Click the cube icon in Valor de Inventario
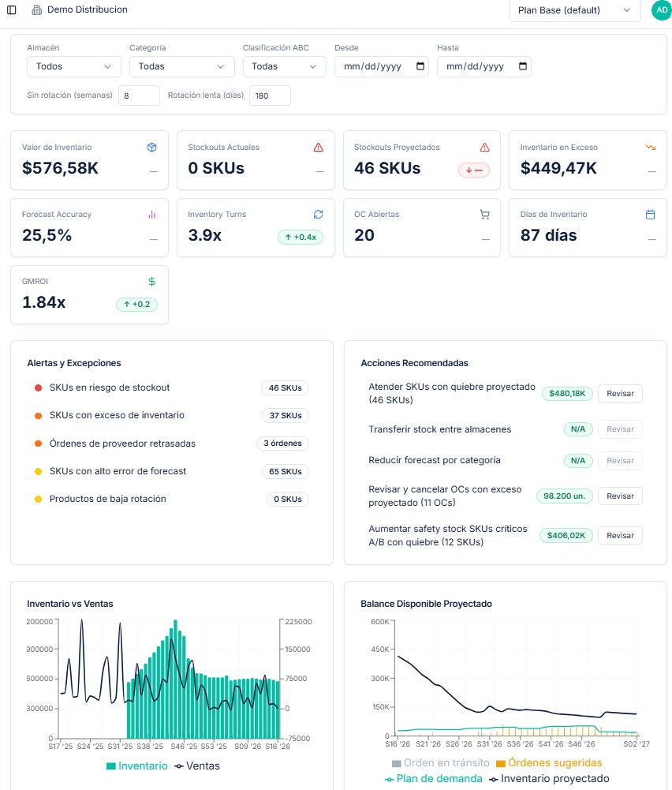 [151, 147]
